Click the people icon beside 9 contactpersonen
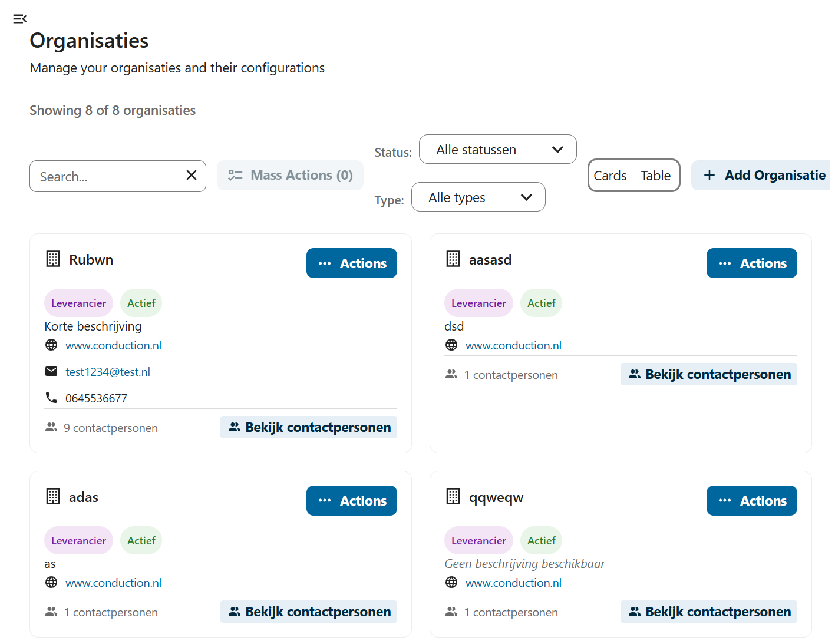The height and width of the screenshot is (644, 835). pos(51,427)
